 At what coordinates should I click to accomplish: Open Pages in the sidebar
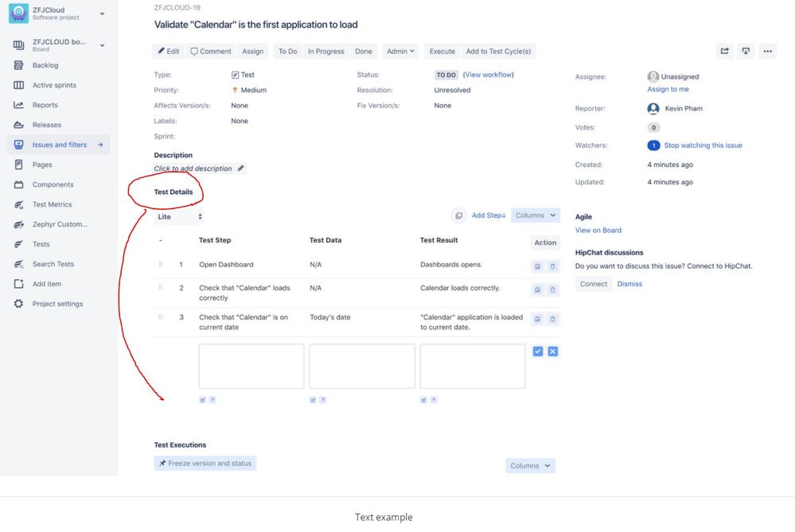click(x=42, y=165)
